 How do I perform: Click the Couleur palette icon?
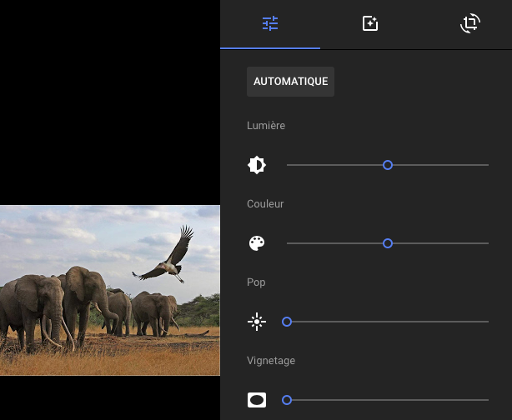257,243
